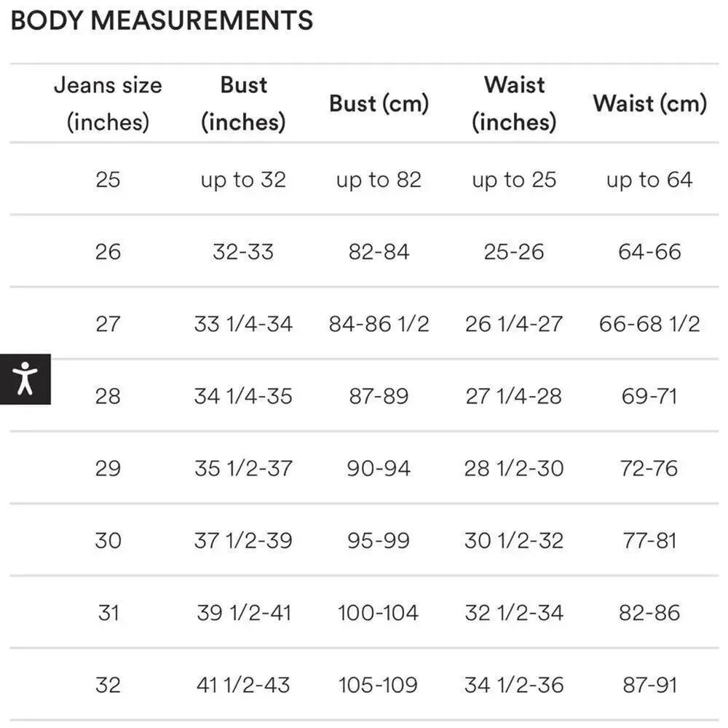The width and height of the screenshot is (728, 728).
Task: Click the 69-71 waist cm cell
Action: pos(649,396)
